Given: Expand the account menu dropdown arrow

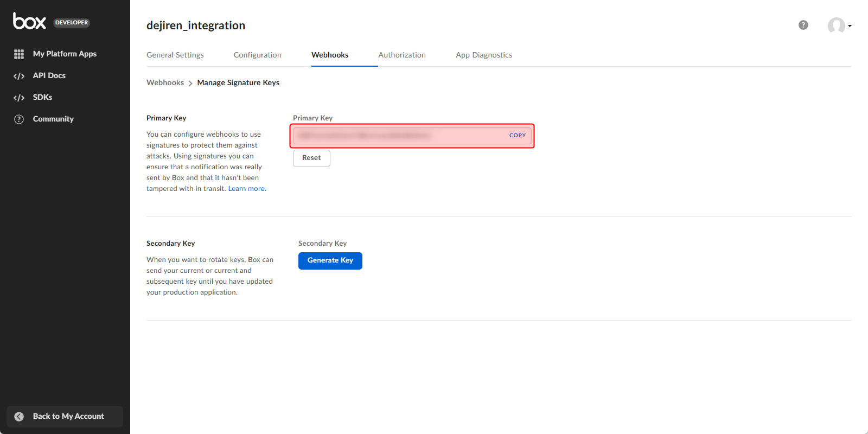Looking at the screenshot, I should (850, 25).
